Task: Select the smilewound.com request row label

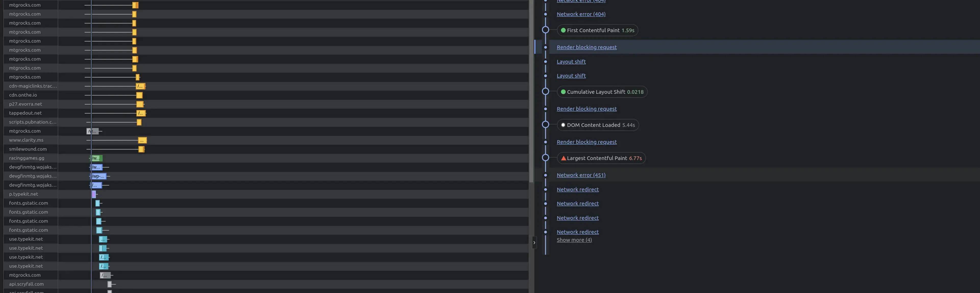Action: pyautogui.click(x=28, y=149)
